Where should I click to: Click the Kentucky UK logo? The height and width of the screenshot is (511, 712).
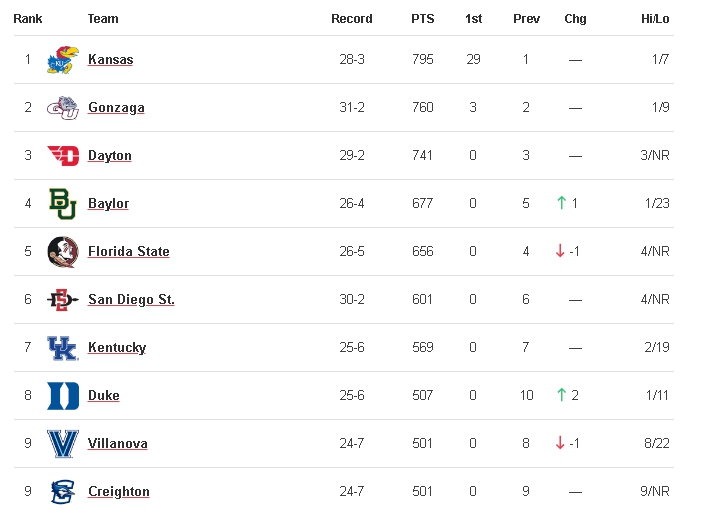click(63, 348)
